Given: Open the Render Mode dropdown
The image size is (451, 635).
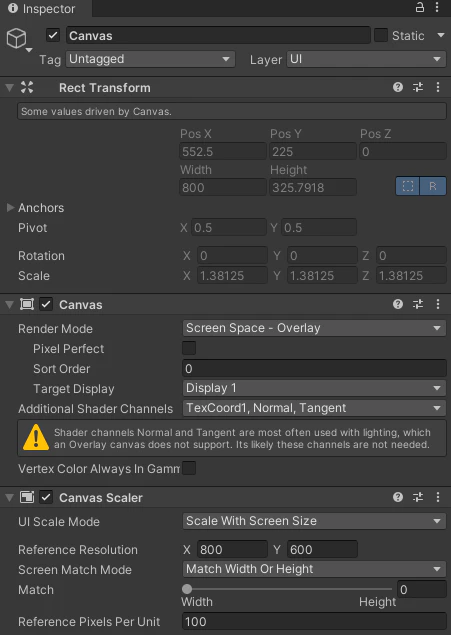Looking at the screenshot, I should [314, 328].
